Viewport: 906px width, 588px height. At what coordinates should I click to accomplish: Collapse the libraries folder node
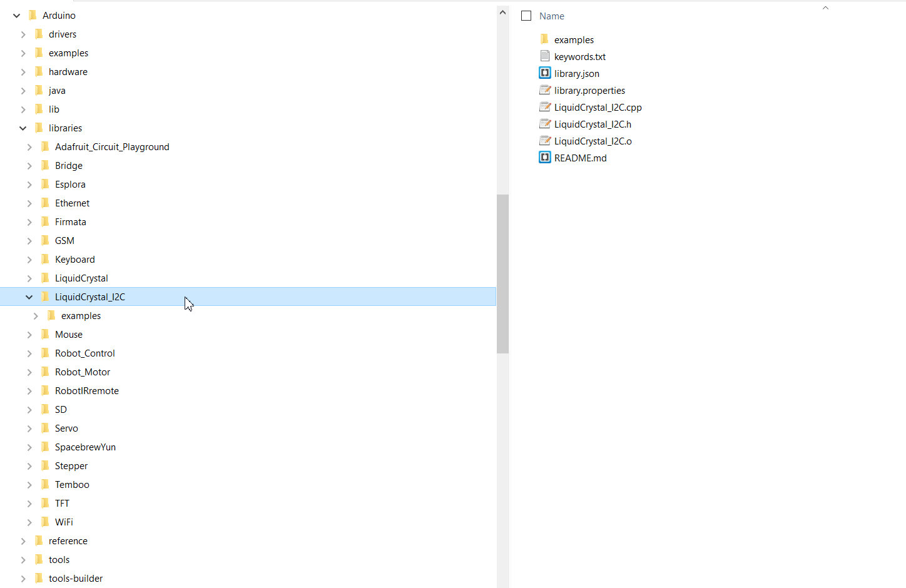tap(23, 128)
